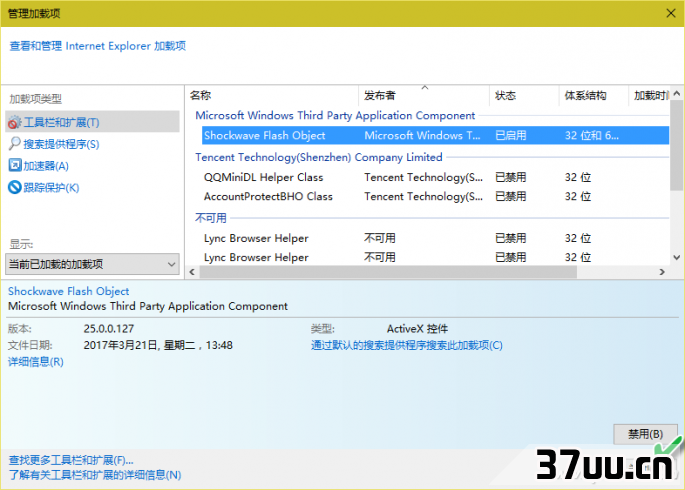Open the 详细信息(R) link
Screen dimensions: 685x490
coord(36,362)
